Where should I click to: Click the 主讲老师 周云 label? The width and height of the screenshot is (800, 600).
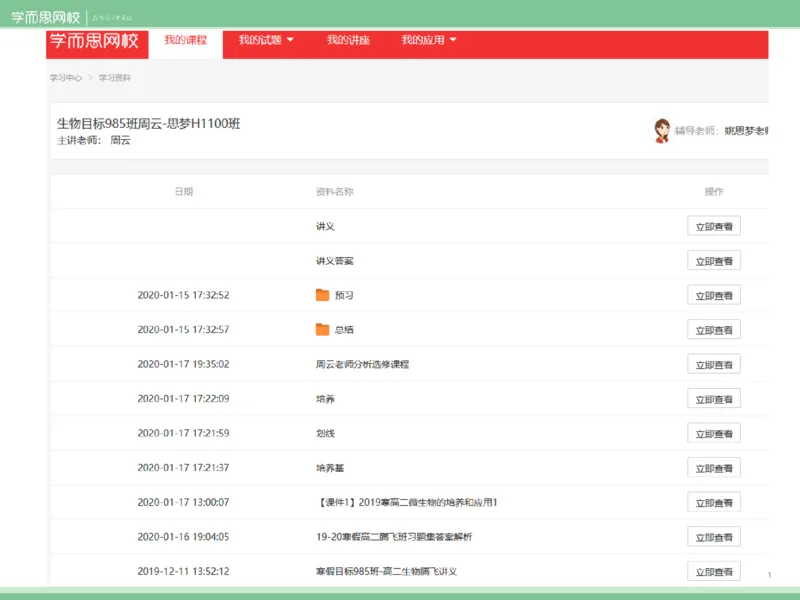(94, 140)
